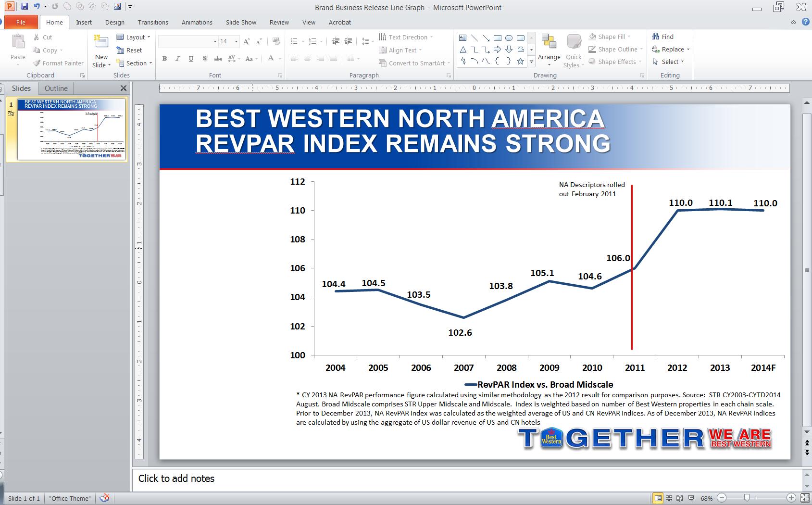Apply bulleted list formatting

point(294,41)
